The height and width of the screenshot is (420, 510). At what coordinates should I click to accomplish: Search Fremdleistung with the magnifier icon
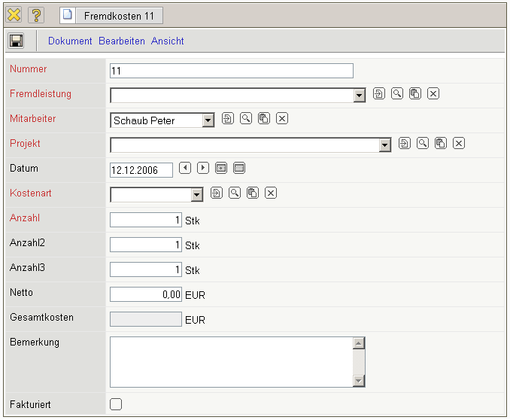click(x=396, y=94)
